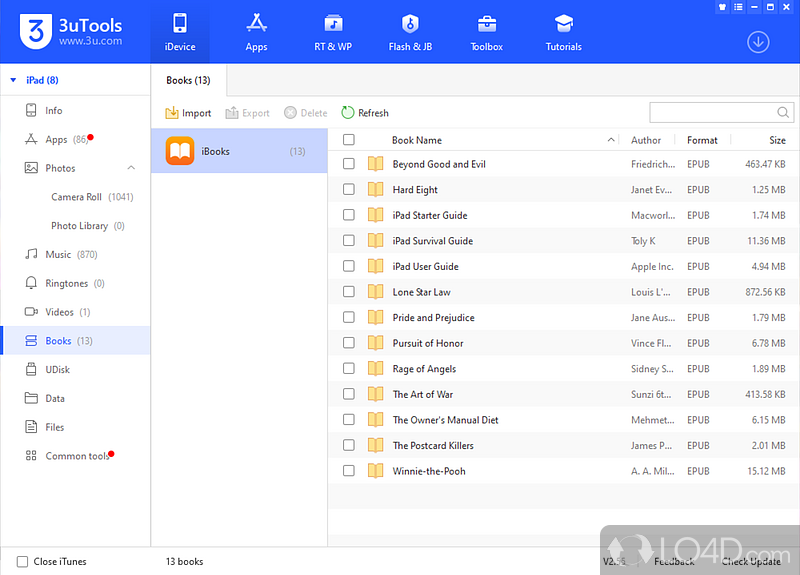This screenshot has width=800, height=575.
Task: Open the iDevice section
Action: click(x=180, y=33)
